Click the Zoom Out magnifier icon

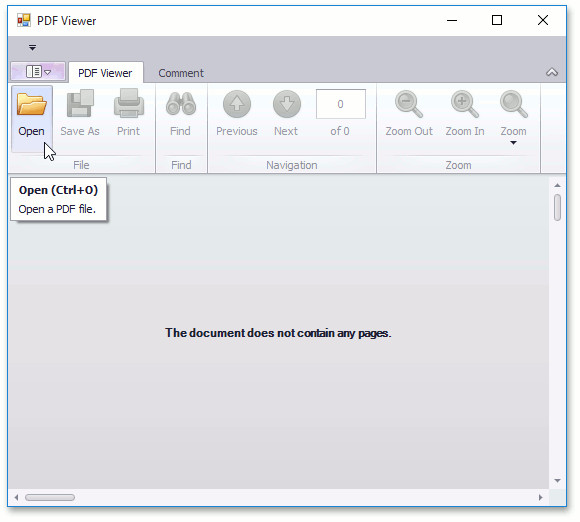[x=409, y=104]
